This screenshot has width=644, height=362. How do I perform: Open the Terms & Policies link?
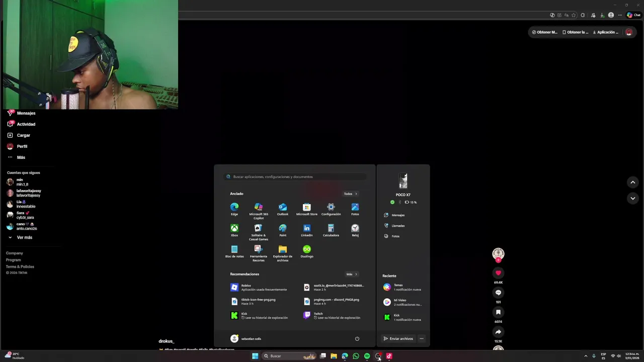[x=20, y=266]
